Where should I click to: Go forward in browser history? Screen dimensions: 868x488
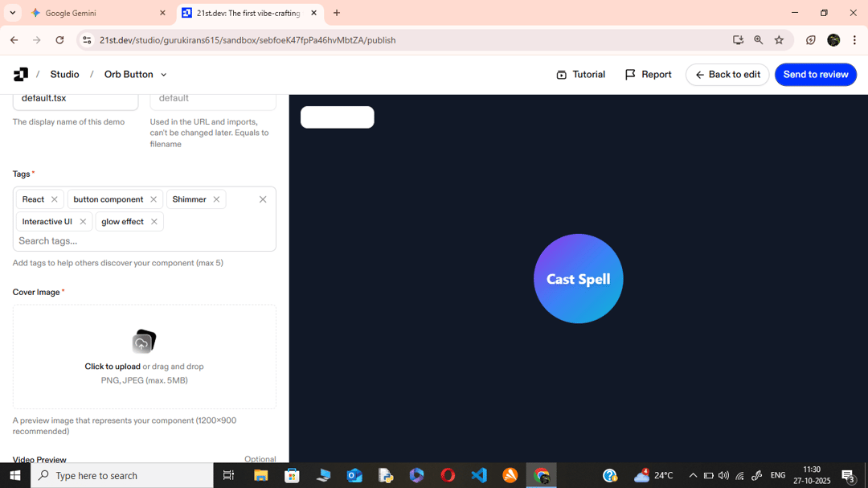pyautogui.click(x=36, y=40)
